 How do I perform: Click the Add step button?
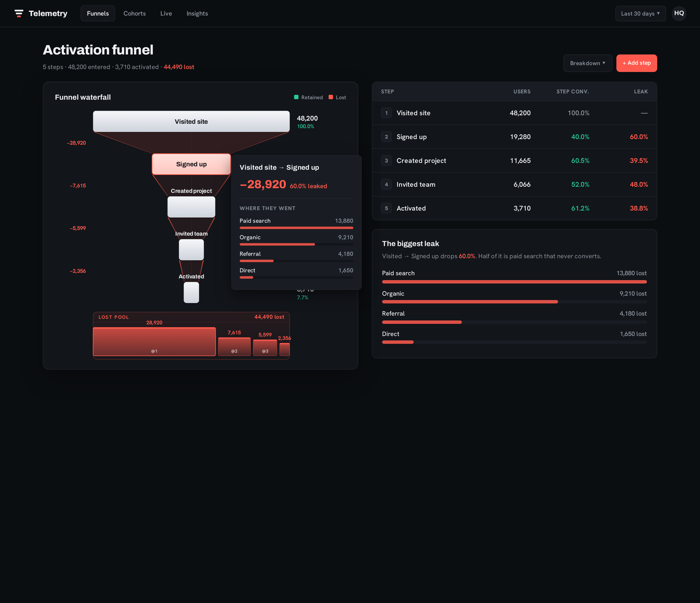coord(637,63)
